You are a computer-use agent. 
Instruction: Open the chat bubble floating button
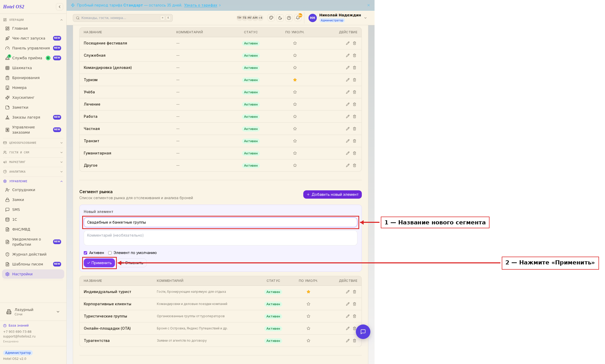tap(363, 332)
